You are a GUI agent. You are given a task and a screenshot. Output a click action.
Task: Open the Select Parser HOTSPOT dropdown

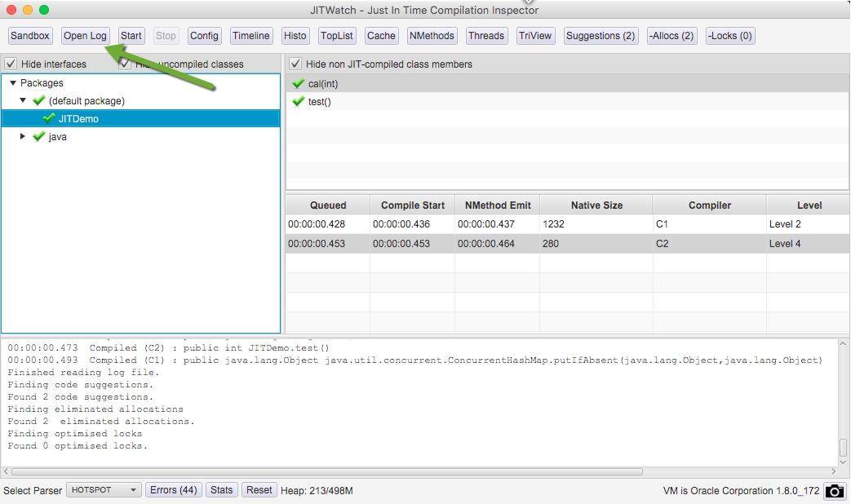[x=103, y=490]
